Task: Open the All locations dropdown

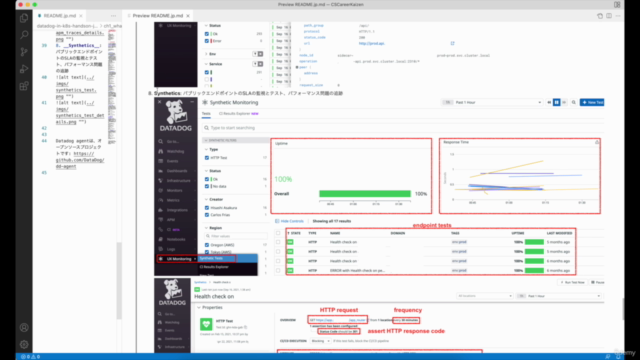Action: tap(484, 296)
